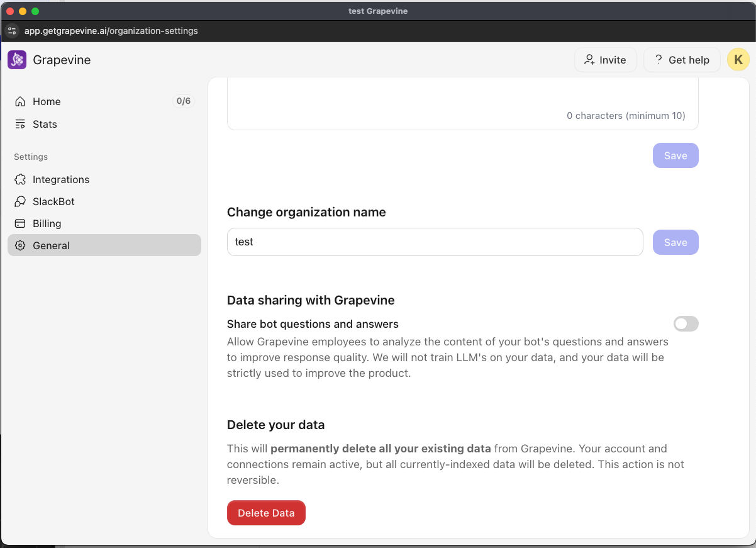Focus the organization name input field
This screenshot has width=756, height=548.
434,242
